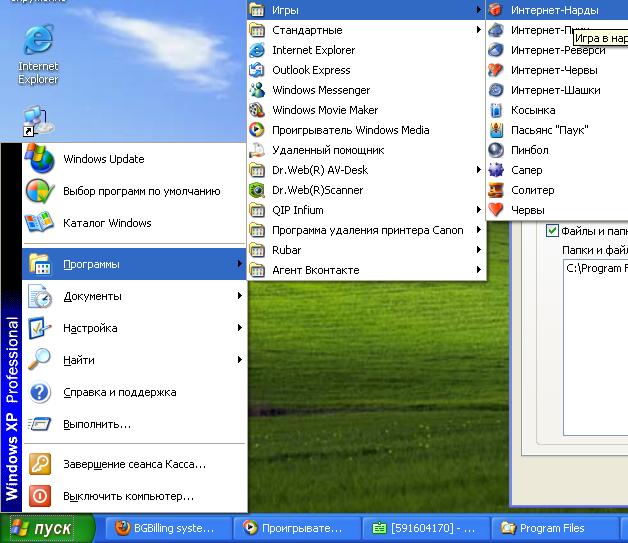
Task: Click the Windows Update globe icon
Action: tap(40, 159)
